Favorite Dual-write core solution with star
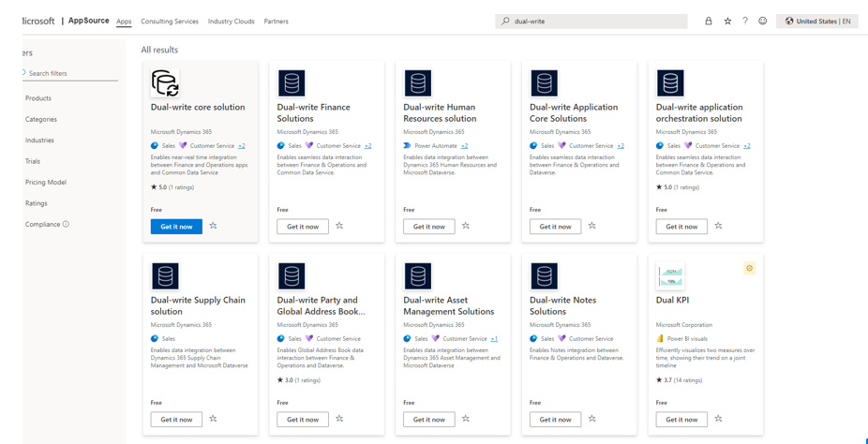This screenshot has width=868, height=444. pyautogui.click(x=214, y=227)
